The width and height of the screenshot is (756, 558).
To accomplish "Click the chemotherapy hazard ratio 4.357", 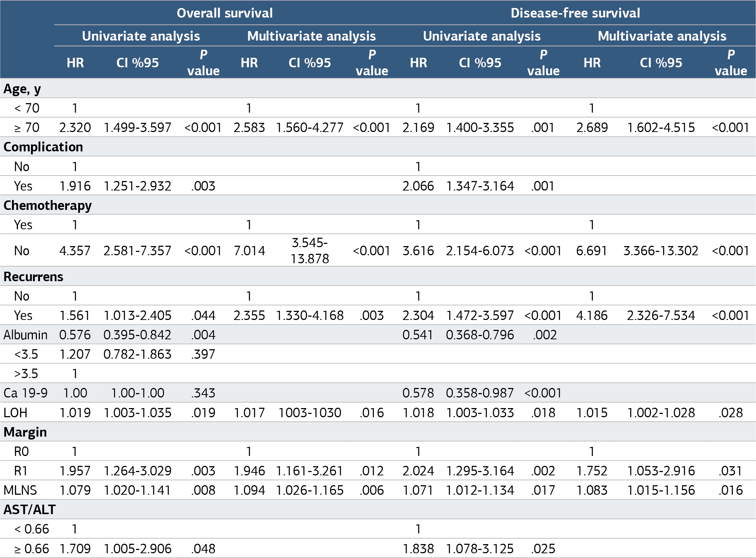I will [x=75, y=251].
